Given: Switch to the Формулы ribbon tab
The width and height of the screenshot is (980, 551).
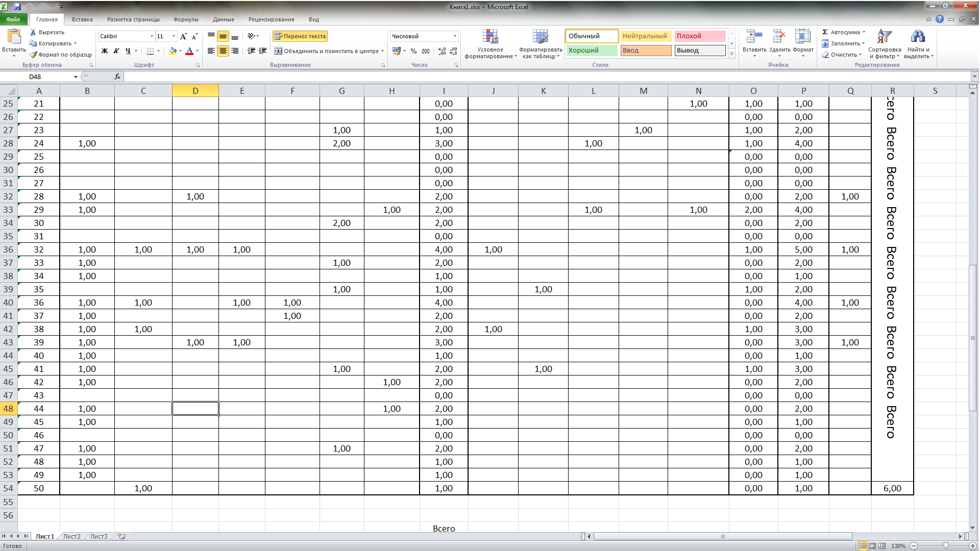Looking at the screenshot, I should 186,19.
